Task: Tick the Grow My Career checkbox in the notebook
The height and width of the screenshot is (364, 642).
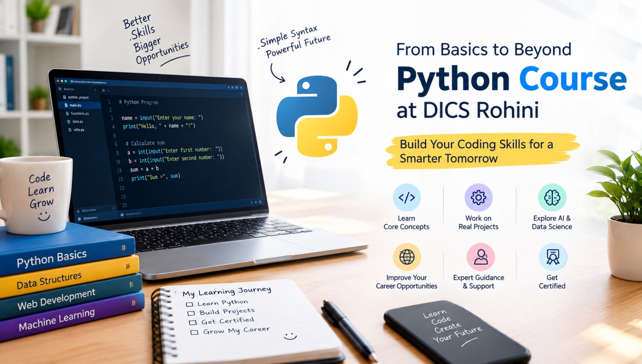Action: 195,332
